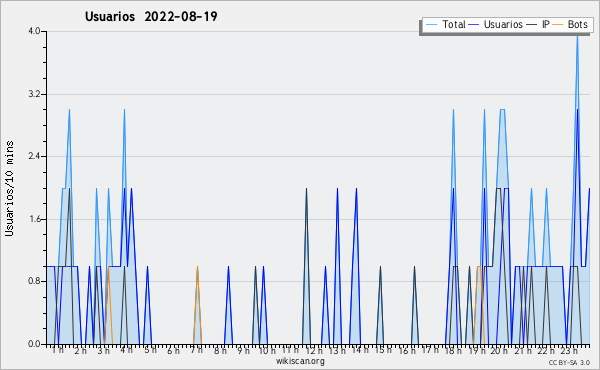Click the Total peak of 4 near 23 h

[577, 37]
